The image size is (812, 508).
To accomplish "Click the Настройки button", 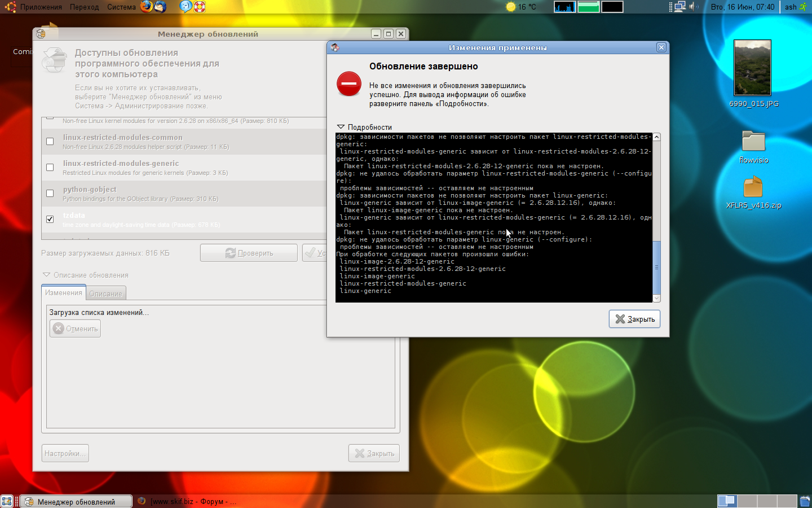I will (65, 453).
